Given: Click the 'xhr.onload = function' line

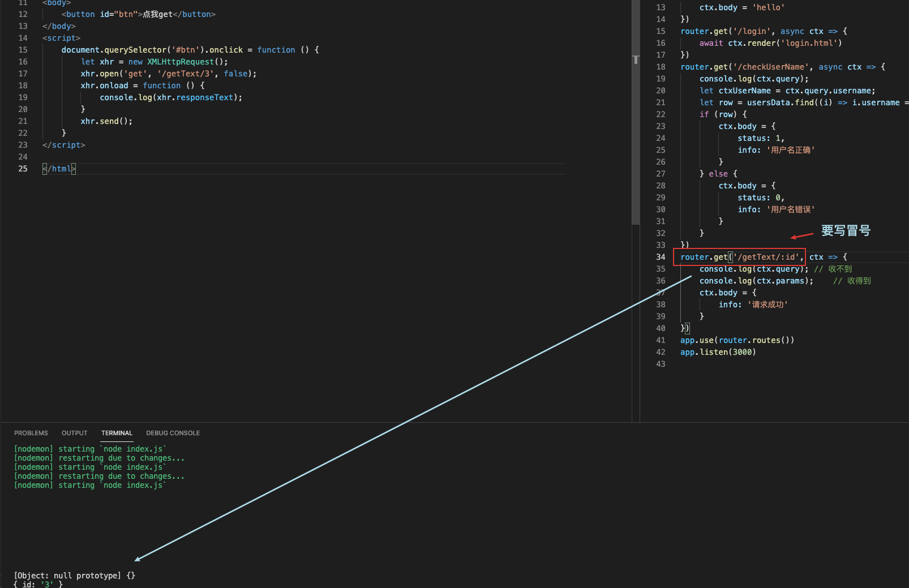Looking at the screenshot, I should (x=143, y=85).
